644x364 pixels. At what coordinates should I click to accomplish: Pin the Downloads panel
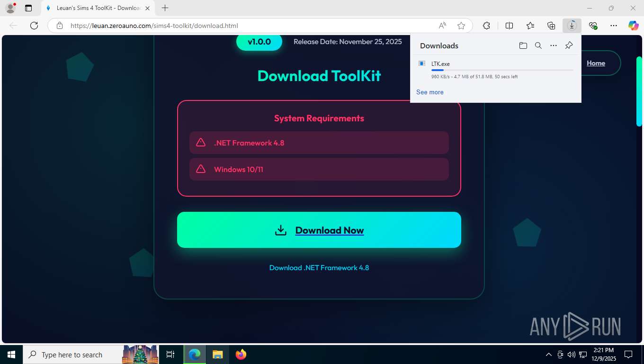coord(569,45)
